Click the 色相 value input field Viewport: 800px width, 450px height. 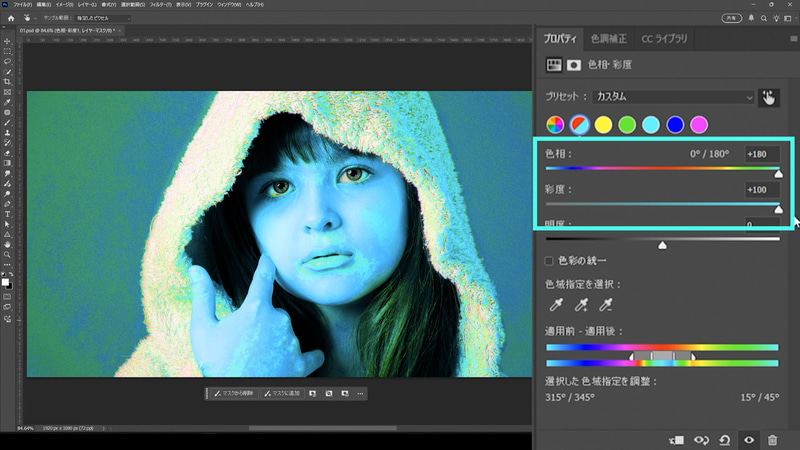point(762,155)
